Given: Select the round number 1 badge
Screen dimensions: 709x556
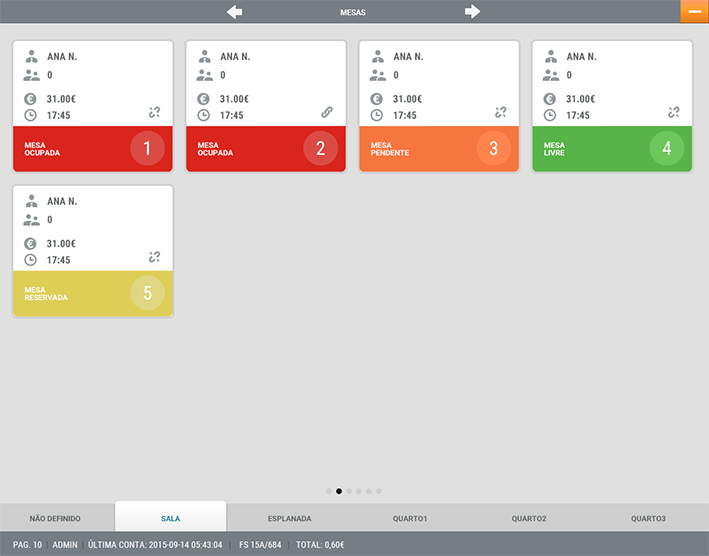Looking at the screenshot, I should [x=147, y=149].
